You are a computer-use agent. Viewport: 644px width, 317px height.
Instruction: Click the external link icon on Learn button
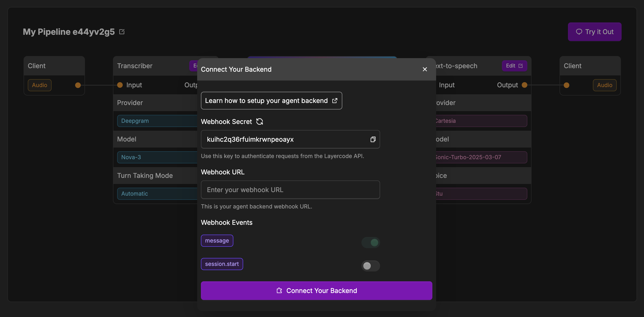[335, 101]
